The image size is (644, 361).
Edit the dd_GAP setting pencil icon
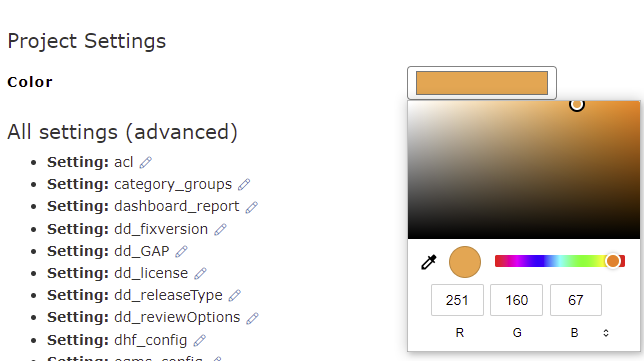[x=182, y=251]
